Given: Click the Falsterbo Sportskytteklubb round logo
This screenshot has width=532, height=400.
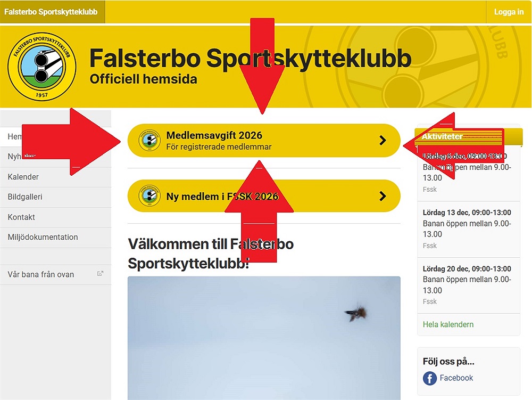Looking at the screenshot, I should (41, 67).
